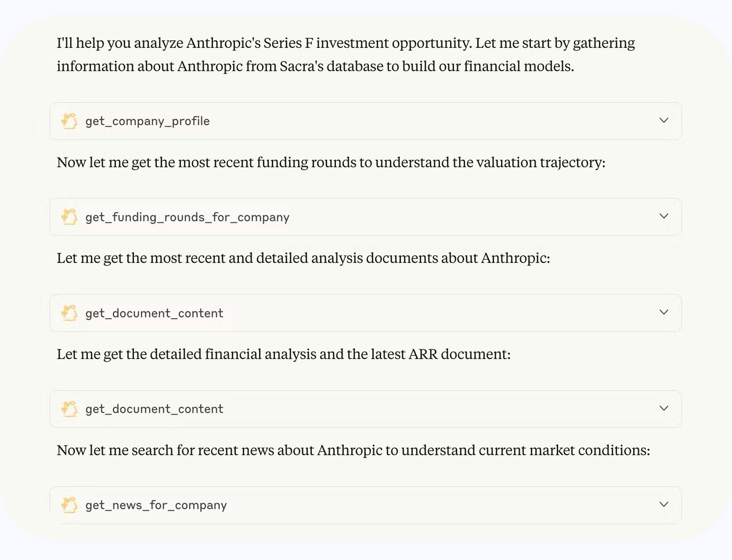
Task: Click the sentence about current market conditions
Action: pos(353,451)
